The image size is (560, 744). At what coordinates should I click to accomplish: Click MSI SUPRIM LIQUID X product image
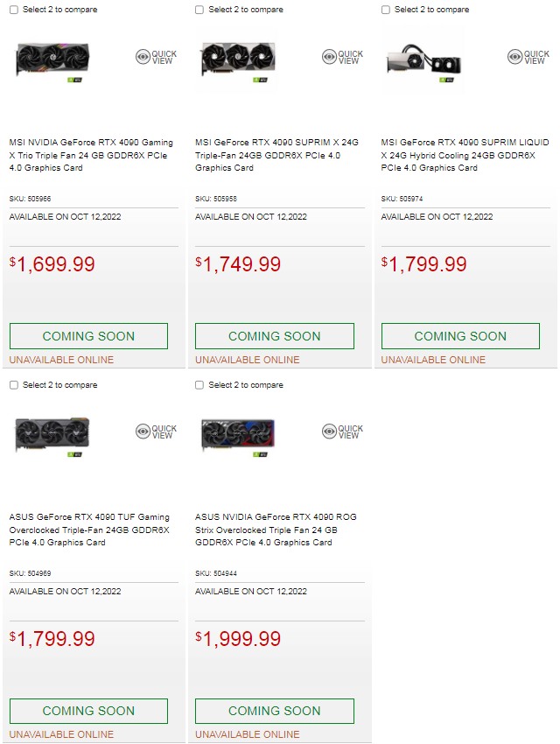pos(424,60)
